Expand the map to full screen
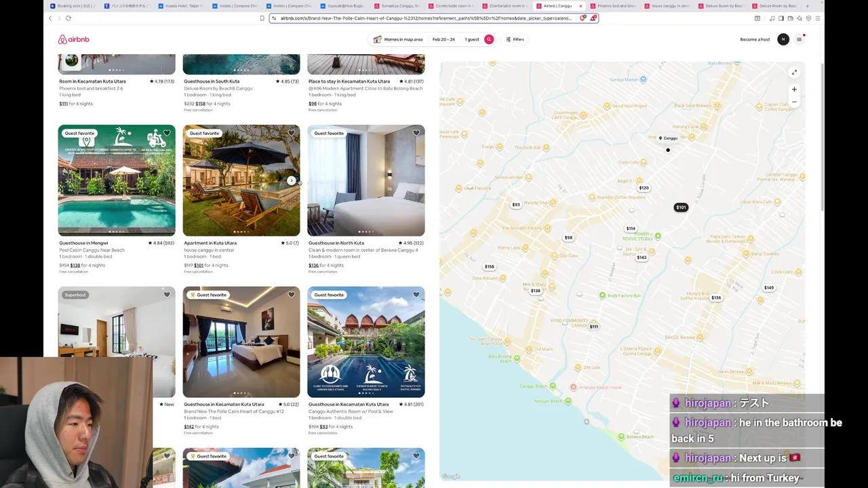The width and height of the screenshot is (868, 488). point(794,73)
